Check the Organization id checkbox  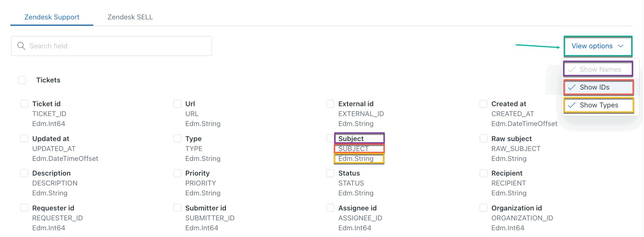point(484,208)
